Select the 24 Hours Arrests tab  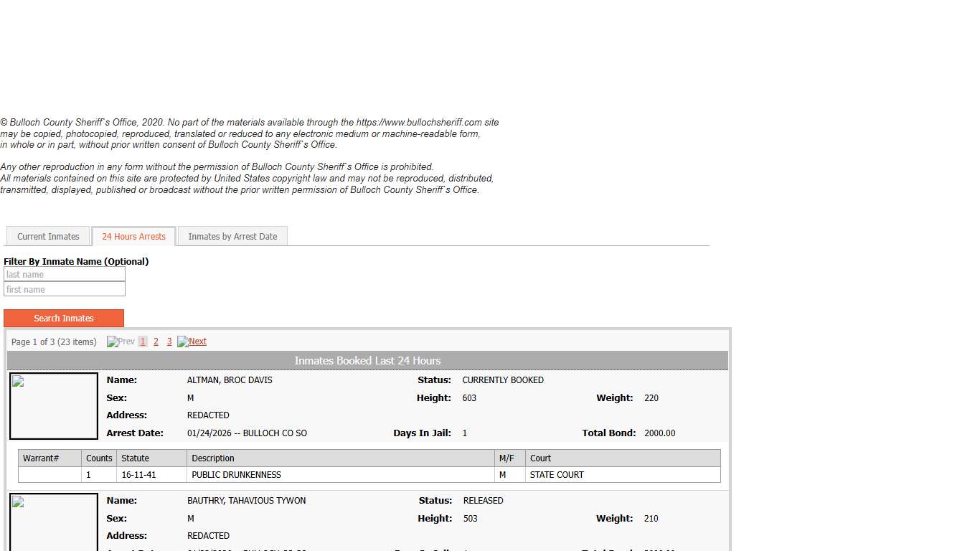point(133,236)
